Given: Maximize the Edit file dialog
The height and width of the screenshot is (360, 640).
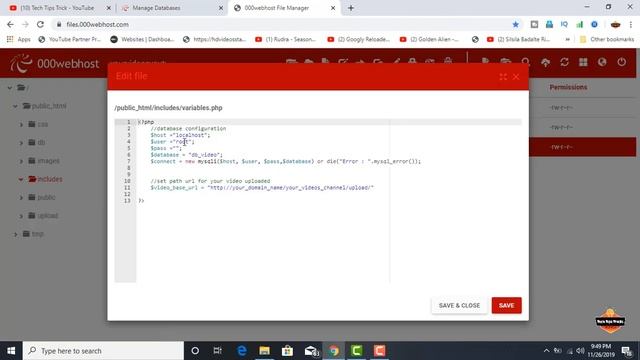Looking at the screenshot, I should (x=503, y=77).
